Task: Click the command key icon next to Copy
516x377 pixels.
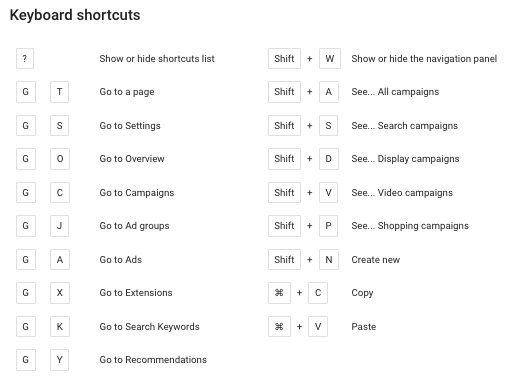Action: click(x=279, y=293)
